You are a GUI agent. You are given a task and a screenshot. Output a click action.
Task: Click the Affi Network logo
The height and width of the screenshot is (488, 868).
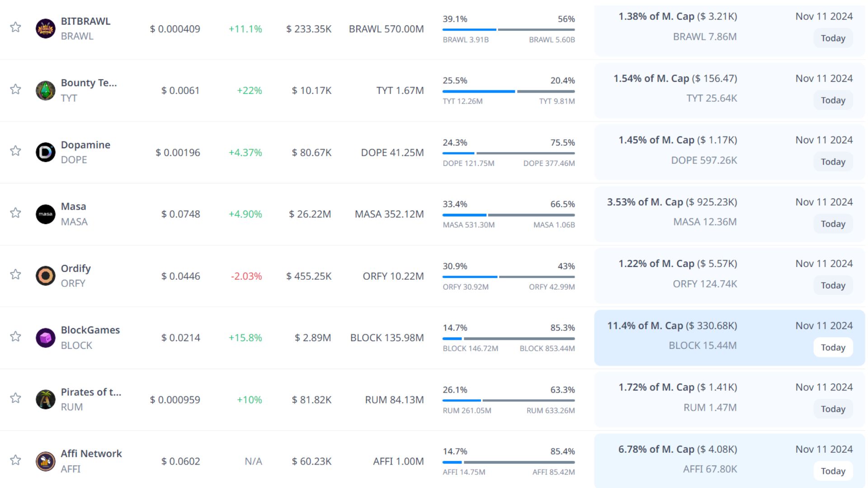pyautogui.click(x=45, y=461)
